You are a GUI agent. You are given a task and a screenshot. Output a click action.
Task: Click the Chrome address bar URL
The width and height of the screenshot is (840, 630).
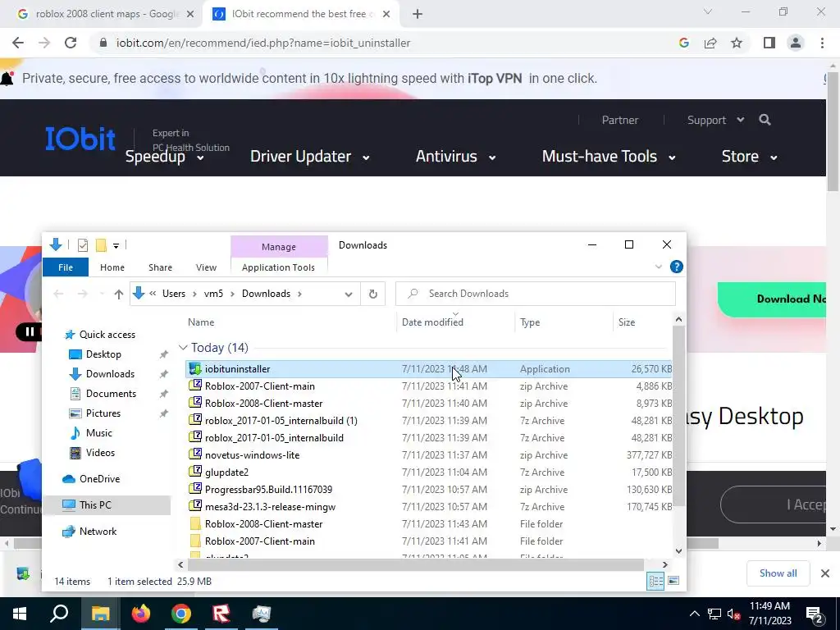263,43
